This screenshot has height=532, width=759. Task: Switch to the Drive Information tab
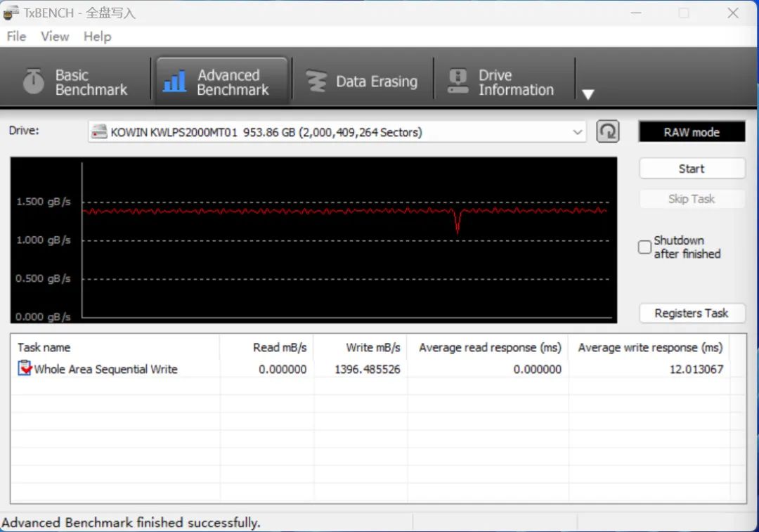pyautogui.click(x=504, y=82)
